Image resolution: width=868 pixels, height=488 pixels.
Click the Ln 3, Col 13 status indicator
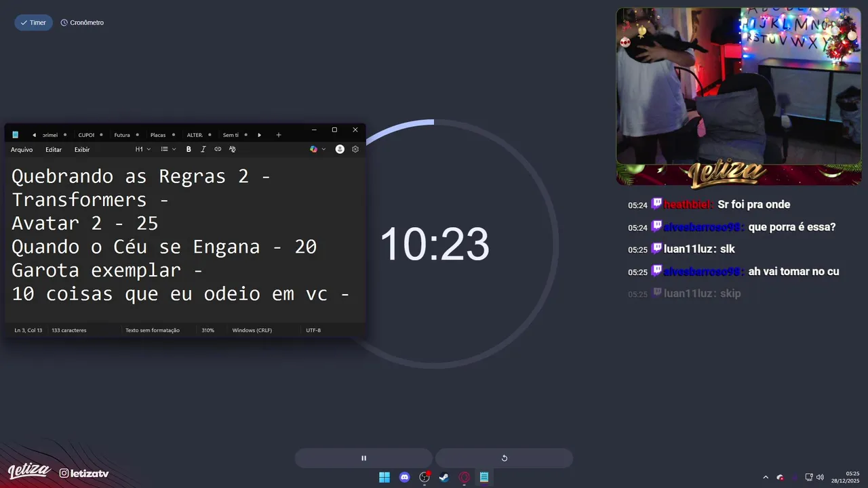[28, 330]
